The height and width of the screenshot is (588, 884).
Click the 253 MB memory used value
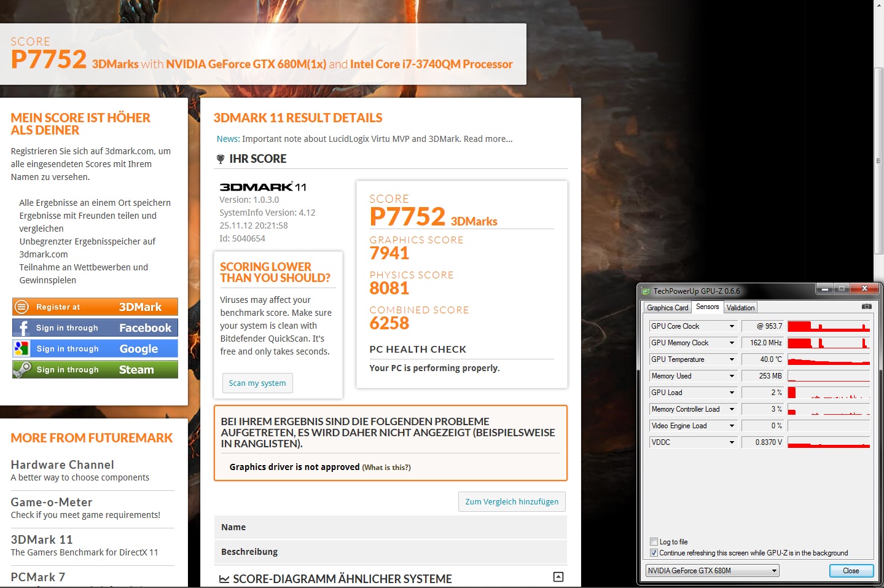[762, 376]
